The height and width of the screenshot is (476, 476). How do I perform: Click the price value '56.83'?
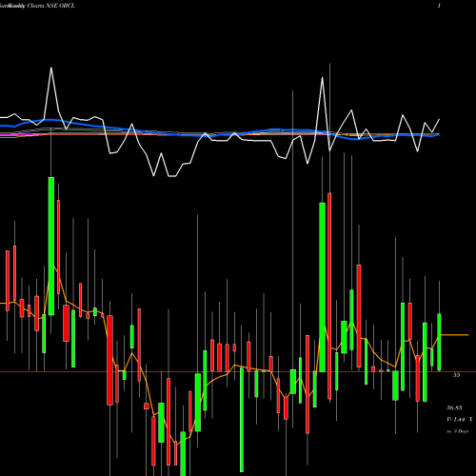(x=454, y=407)
